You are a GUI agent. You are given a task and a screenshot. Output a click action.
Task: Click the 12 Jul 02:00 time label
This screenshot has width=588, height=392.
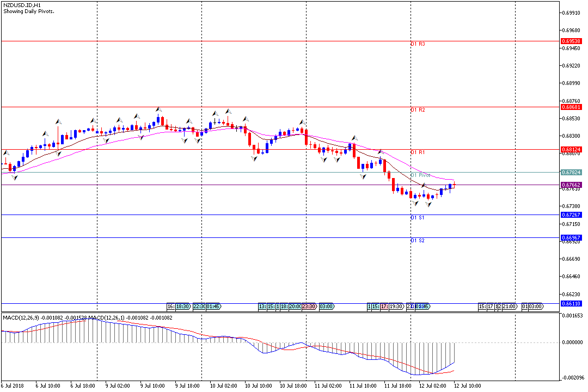[433, 385]
